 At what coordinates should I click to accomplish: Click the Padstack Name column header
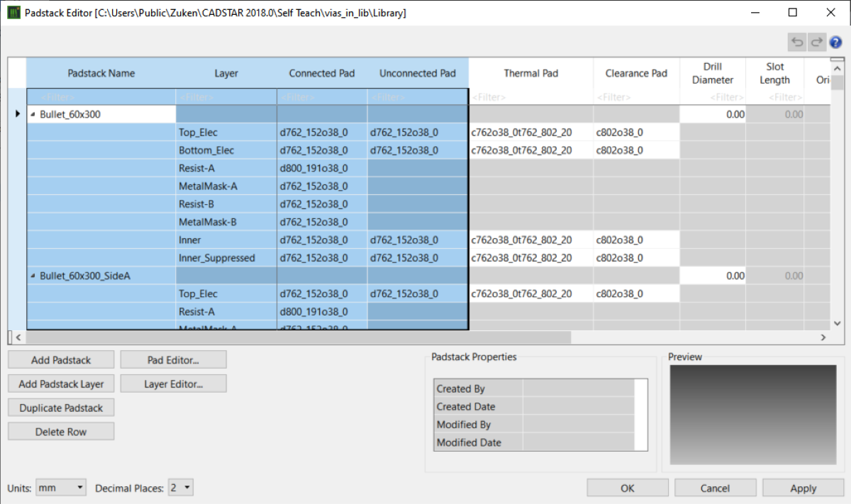click(x=101, y=73)
